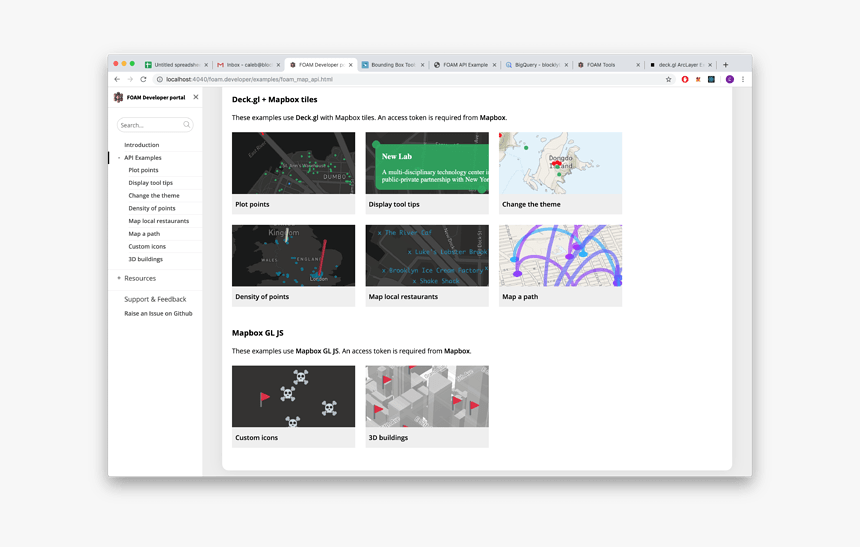Viewport: 860px width, 547px height.
Task: Open Plot points in the sidebar
Action: coord(143,170)
